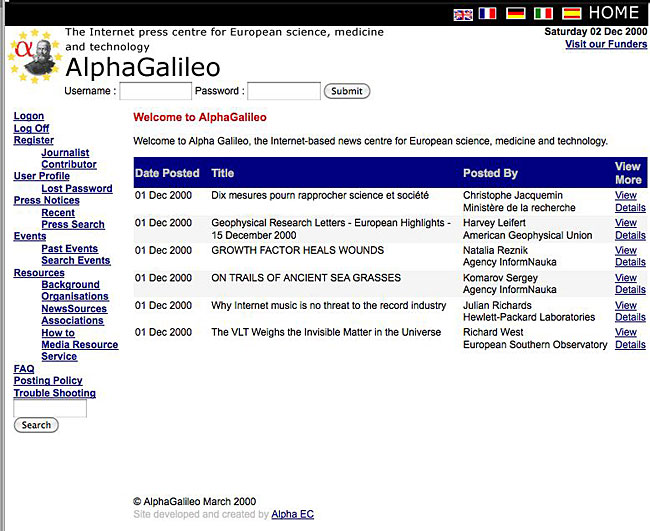Open the Past Events link
The width and height of the screenshot is (650, 531).
point(70,249)
